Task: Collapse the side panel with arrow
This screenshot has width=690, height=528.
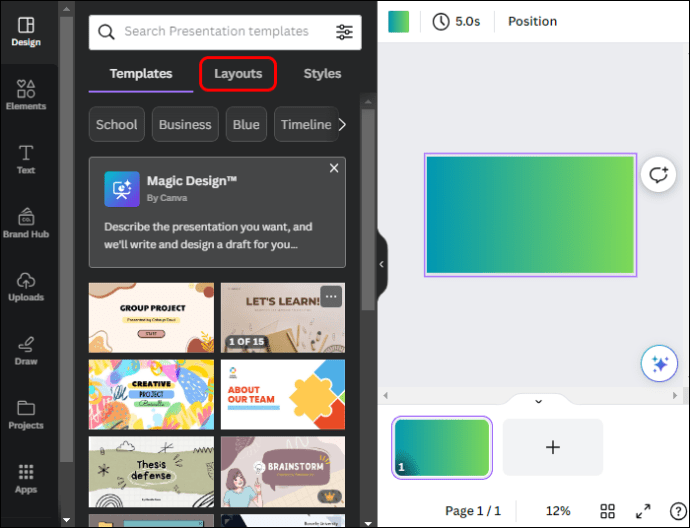Action: [382, 264]
